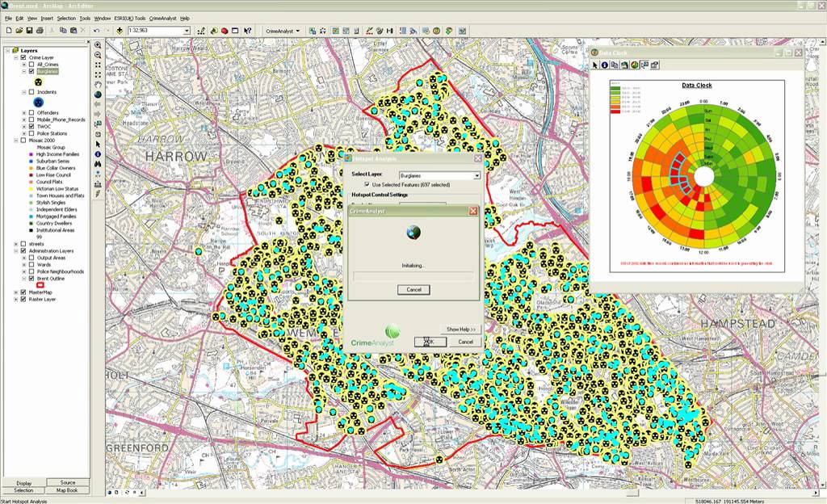Select the Zoom Out magnifier tool

click(x=98, y=55)
